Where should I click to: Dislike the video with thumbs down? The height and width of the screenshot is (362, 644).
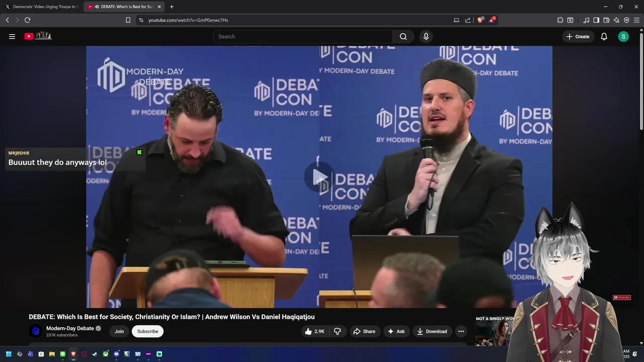(338, 331)
